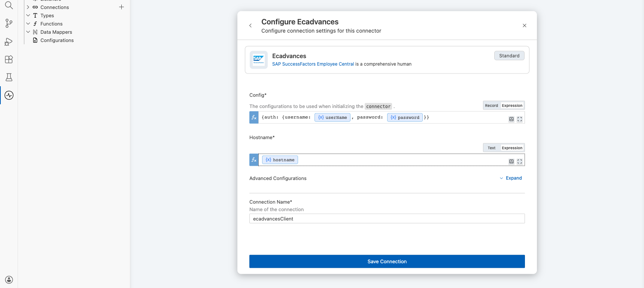Click the SAP Ecadvances connector logo
Image resolution: width=644 pixels, height=288 pixels.
(x=259, y=60)
